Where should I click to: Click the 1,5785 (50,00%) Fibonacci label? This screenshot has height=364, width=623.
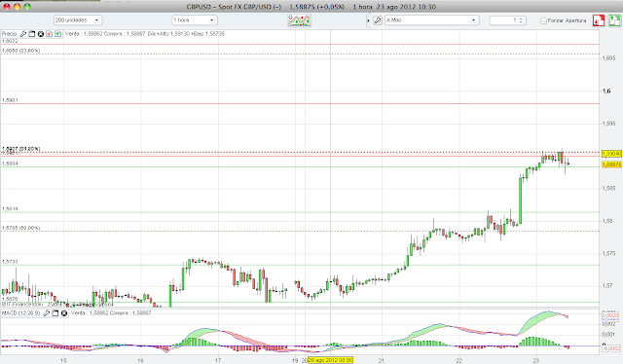pos(21,228)
